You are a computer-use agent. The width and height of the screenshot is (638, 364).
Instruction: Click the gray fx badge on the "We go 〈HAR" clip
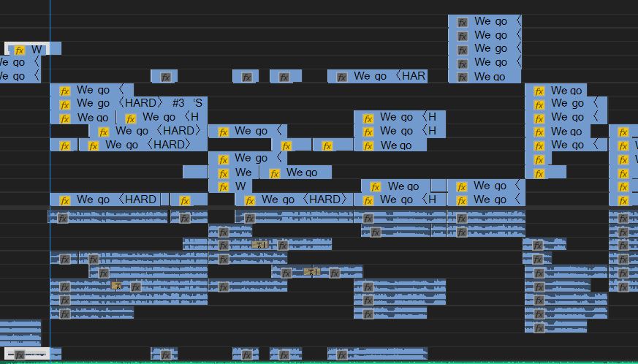pos(342,77)
